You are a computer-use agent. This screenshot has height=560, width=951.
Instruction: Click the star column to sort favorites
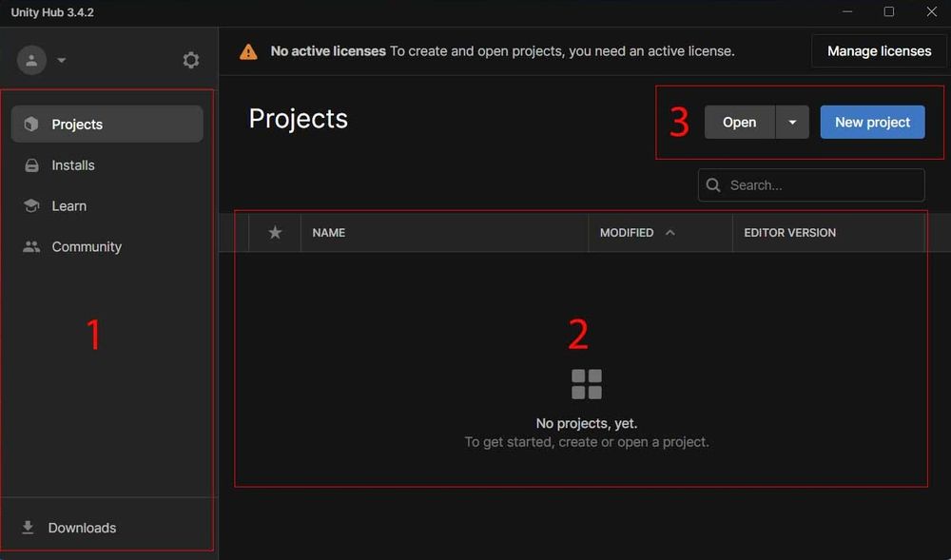274,232
